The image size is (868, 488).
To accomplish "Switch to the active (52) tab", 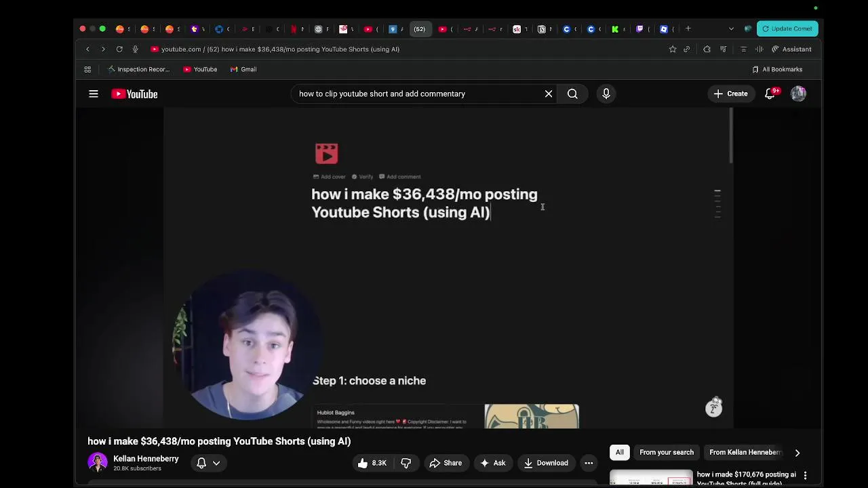I will coord(420,28).
